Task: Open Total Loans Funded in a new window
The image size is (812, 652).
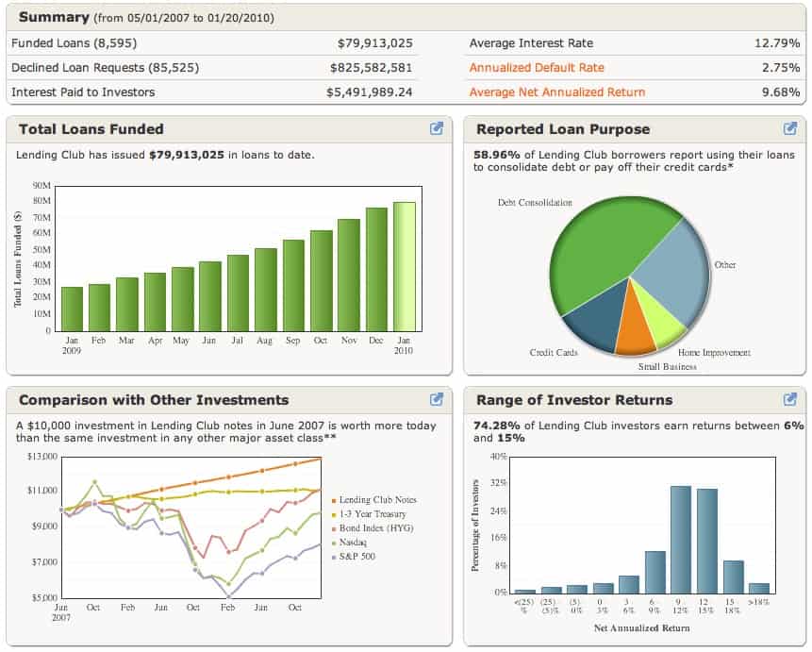Action: tap(435, 128)
